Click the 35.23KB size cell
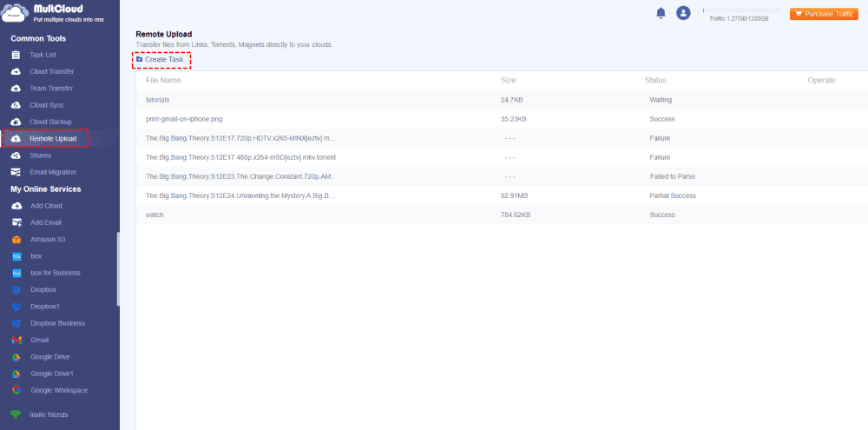 (514, 119)
